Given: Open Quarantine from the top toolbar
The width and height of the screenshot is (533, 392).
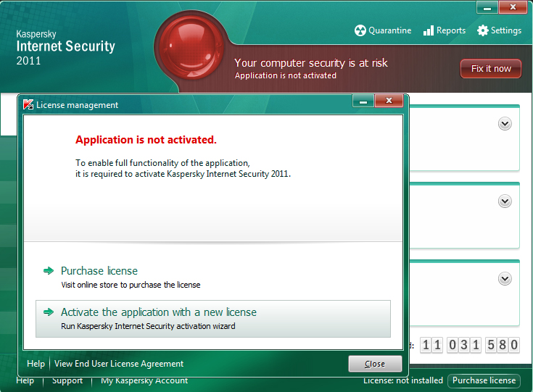Looking at the screenshot, I should pos(383,30).
